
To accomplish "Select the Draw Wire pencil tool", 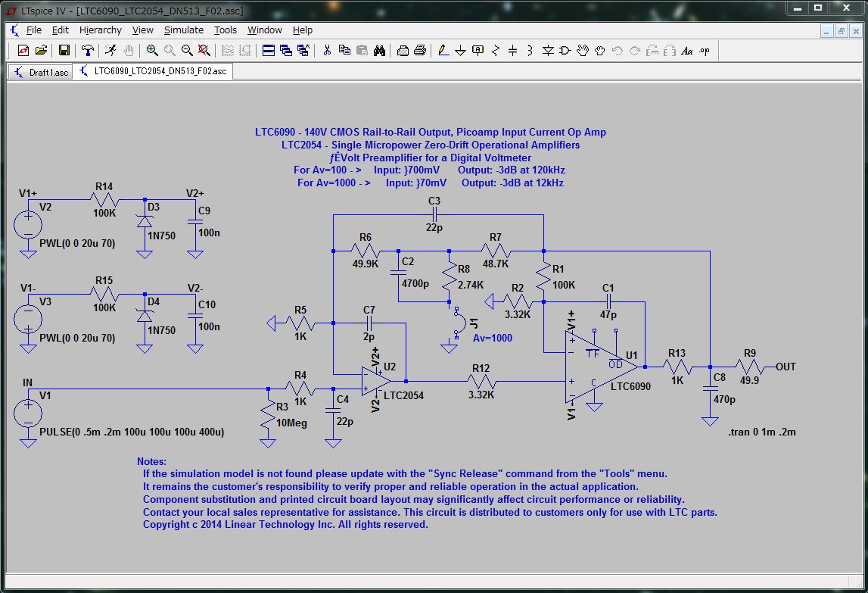I will pos(443,51).
